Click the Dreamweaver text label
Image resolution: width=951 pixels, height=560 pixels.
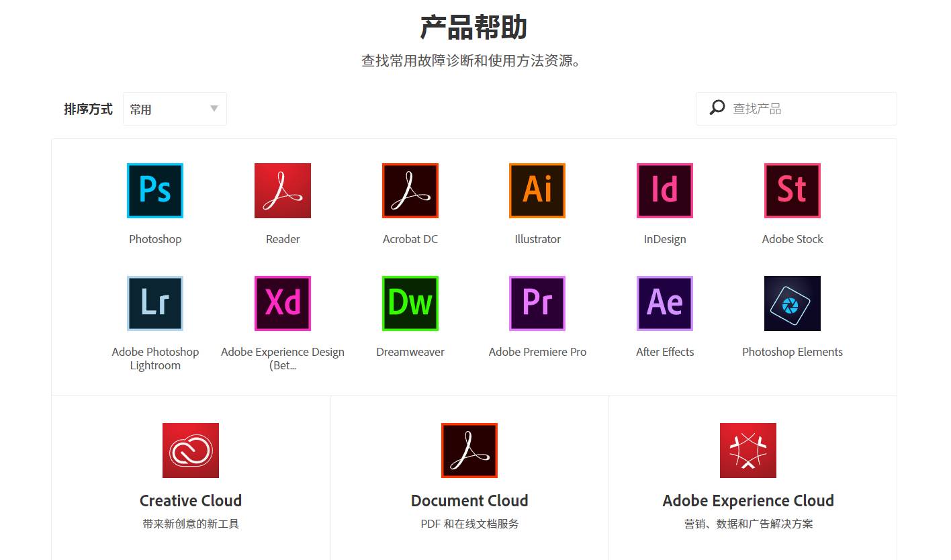(410, 352)
